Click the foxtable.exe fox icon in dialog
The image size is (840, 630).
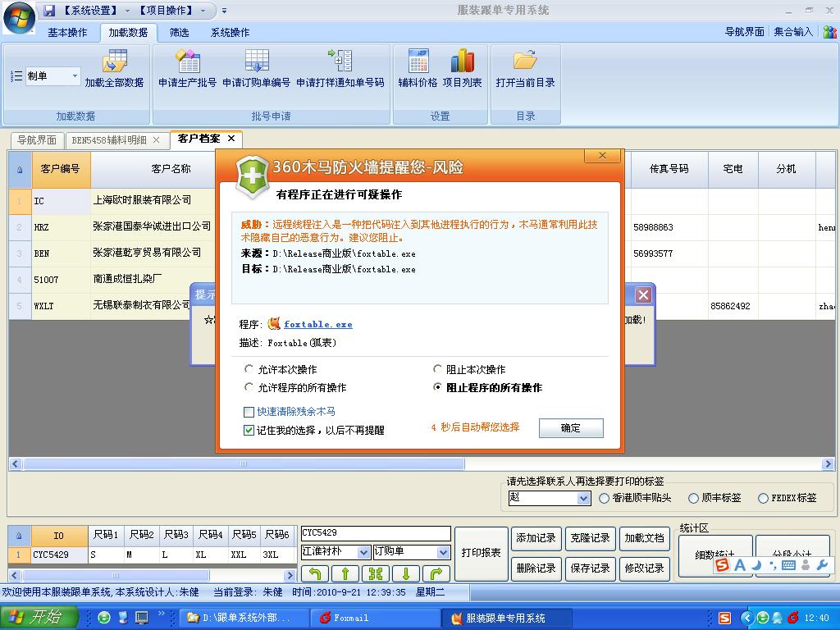274,323
